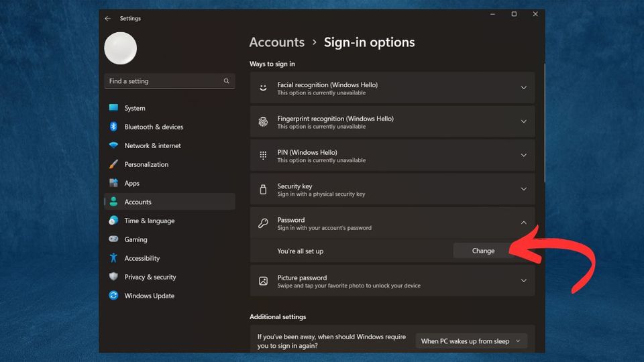The image size is (644, 362).
Task: Click the Find a setting search field
Action: coord(169,81)
